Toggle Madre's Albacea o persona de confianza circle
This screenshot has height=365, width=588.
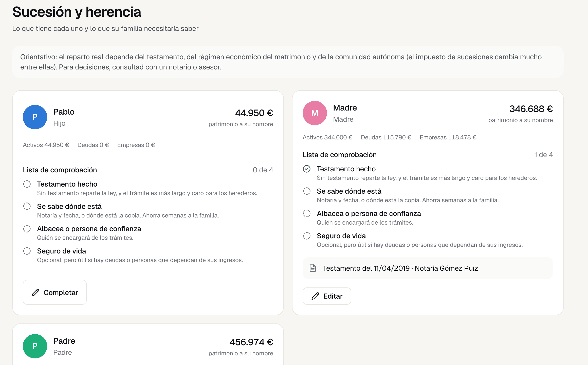coord(307,213)
